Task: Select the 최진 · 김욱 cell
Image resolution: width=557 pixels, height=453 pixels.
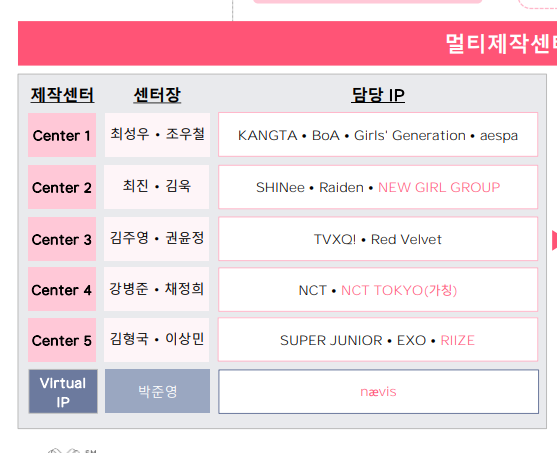Action: (x=157, y=187)
